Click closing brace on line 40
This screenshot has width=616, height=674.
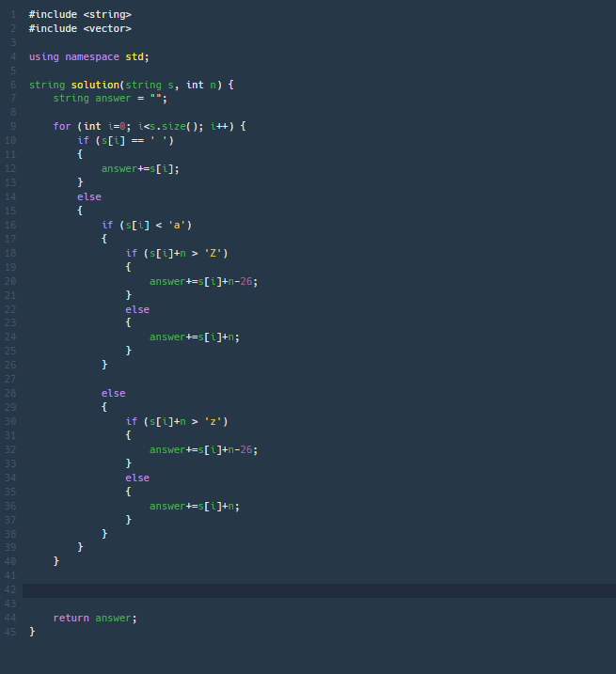(55, 561)
